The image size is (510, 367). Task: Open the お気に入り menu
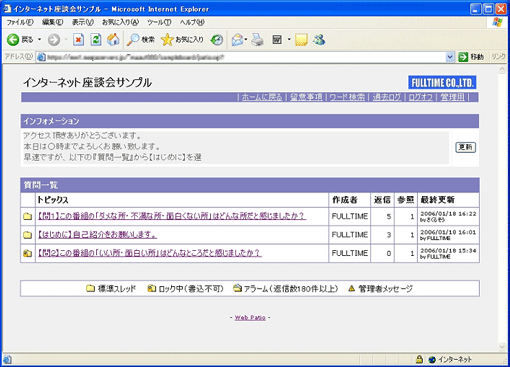[x=120, y=22]
